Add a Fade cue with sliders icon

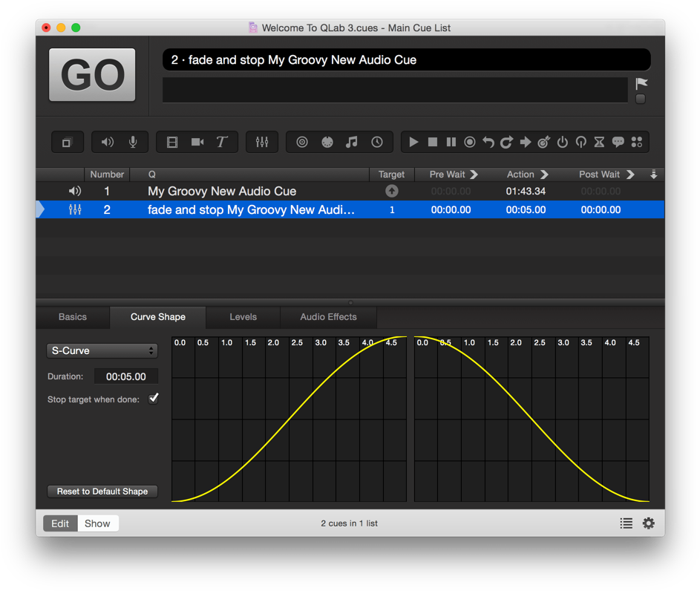(262, 142)
